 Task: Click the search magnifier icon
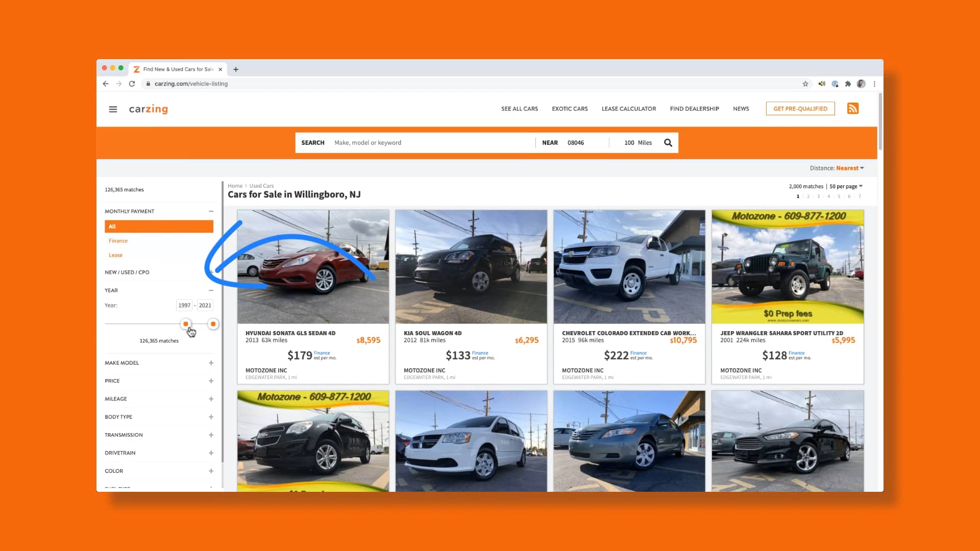point(668,142)
